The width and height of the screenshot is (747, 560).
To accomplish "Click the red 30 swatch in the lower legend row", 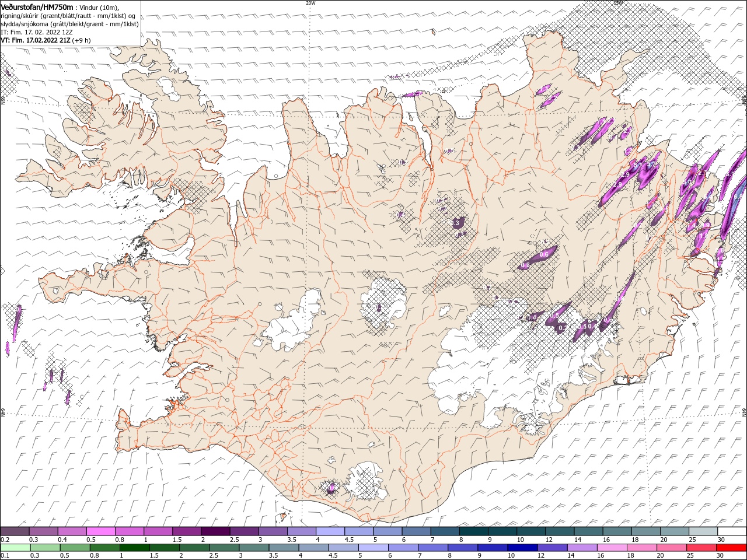I will 731,548.
